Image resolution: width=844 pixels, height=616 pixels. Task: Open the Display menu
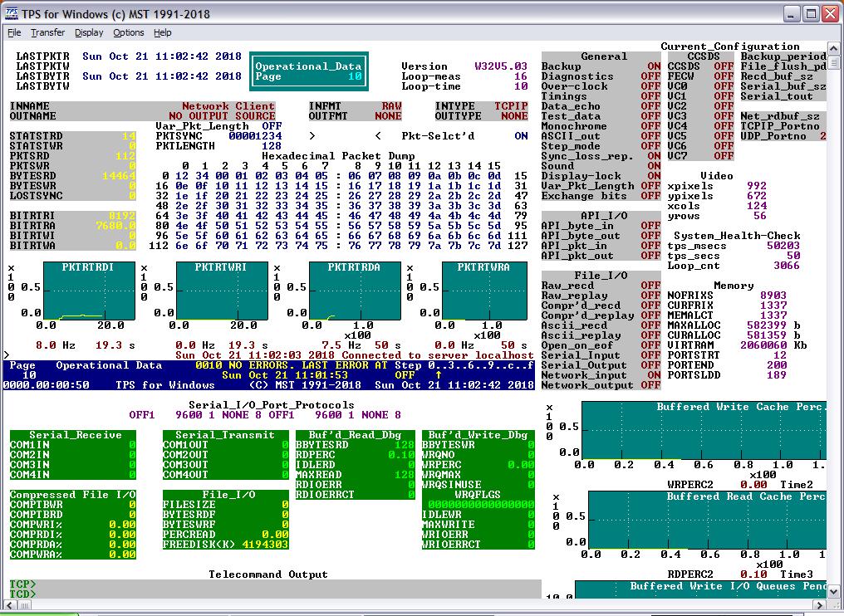tap(89, 32)
